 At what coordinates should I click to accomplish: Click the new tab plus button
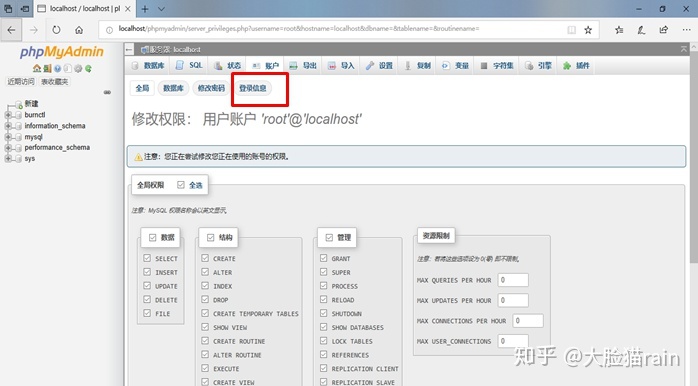click(145, 9)
